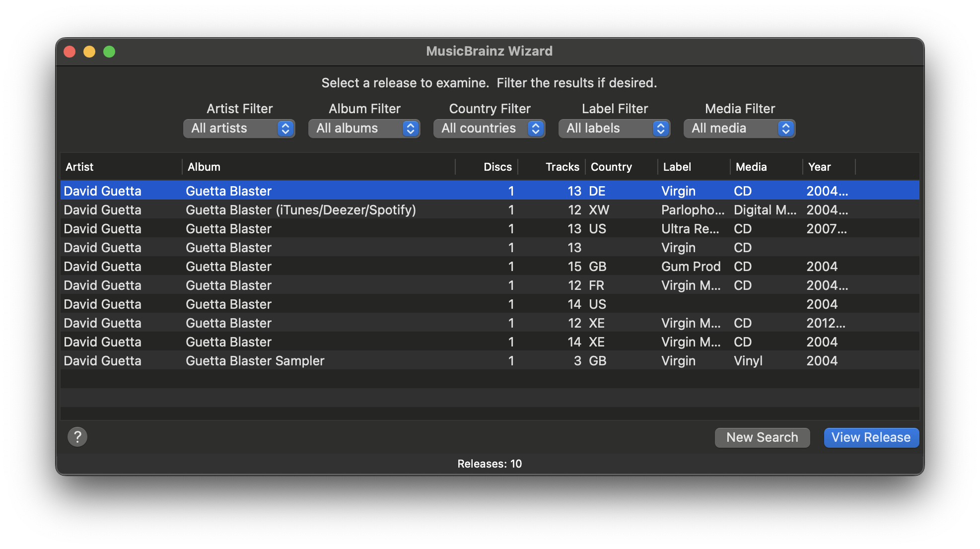The image size is (980, 549).
Task: Click the Parlopho... label cell
Action: [693, 210]
